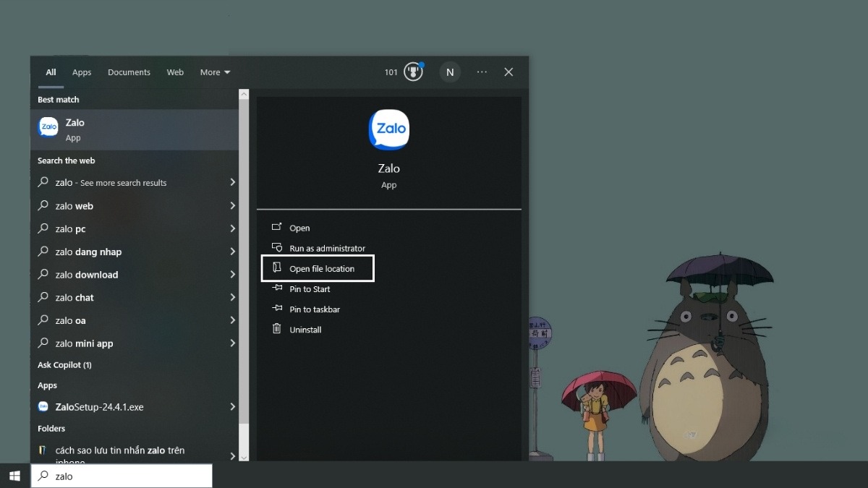Open the More filter dropdown
Viewport: 868px width, 488px height.
215,72
